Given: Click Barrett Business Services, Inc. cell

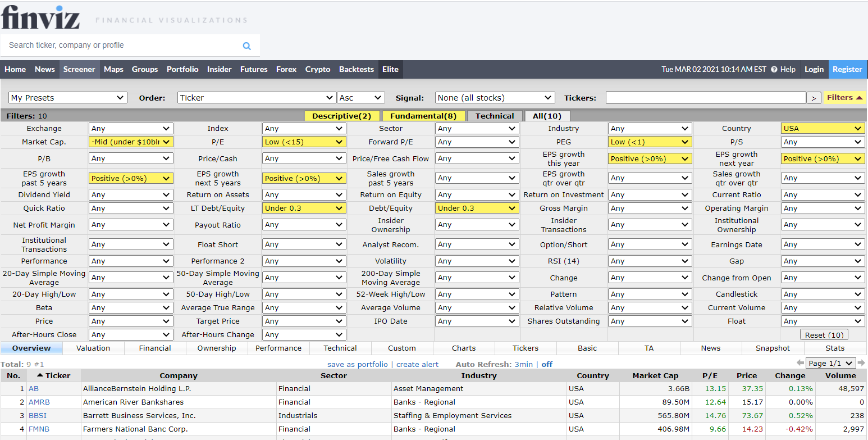Looking at the screenshot, I should tap(179, 415).
